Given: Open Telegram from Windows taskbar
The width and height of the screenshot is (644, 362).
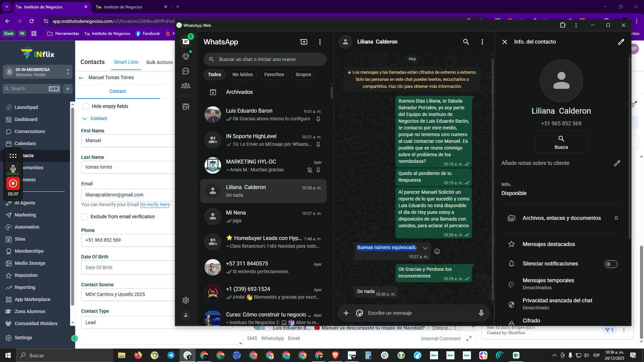Looking at the screenshot, I should [x=171, y=356].
